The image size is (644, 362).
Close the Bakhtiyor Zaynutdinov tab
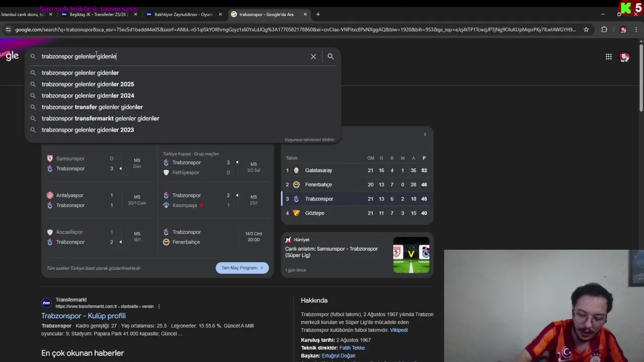pyautogui.click(x=220, y=14)
